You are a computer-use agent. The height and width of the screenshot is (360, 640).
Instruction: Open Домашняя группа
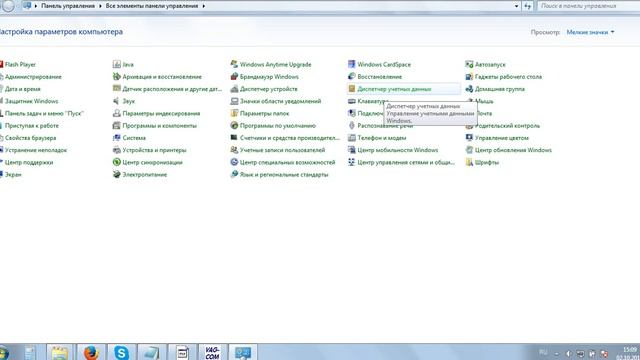[495, 89]
